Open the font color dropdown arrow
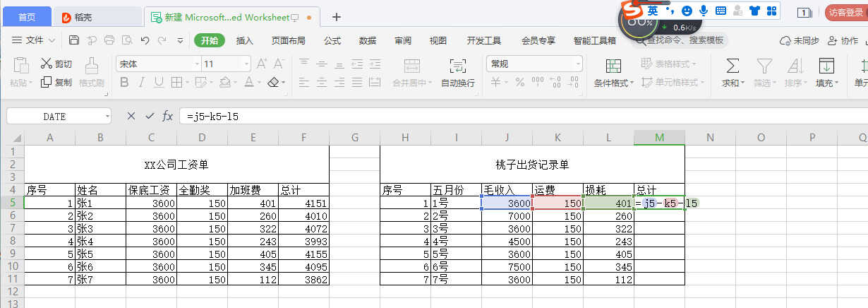Viewport: 868px width, 308px height. pos(259,82)
